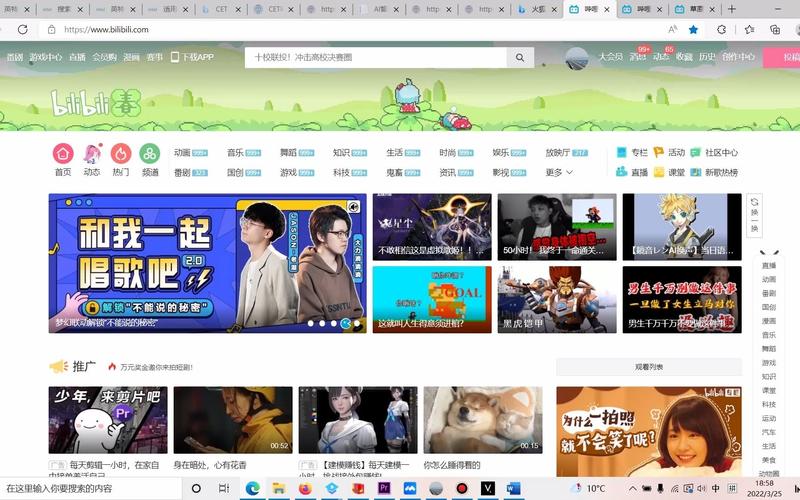Click the 下载APP link
The width and height of the screenshot is (800, 500).
click(x=192, y=57)
